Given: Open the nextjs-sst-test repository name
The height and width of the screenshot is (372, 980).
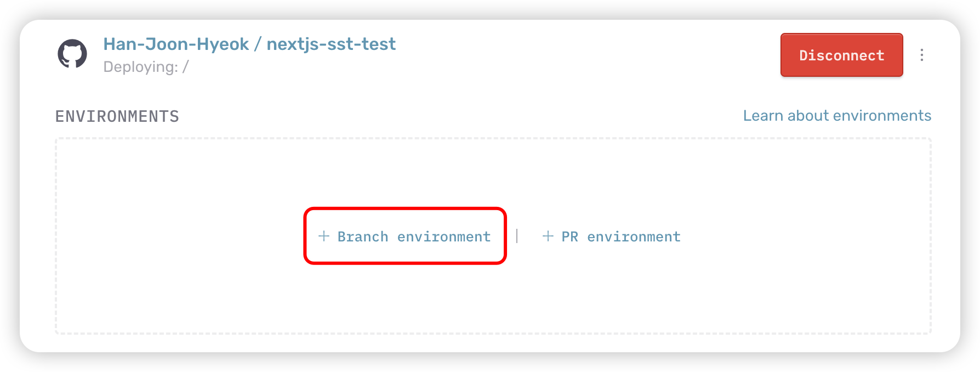Looking at the screenshot, I should tap(331, 44).
